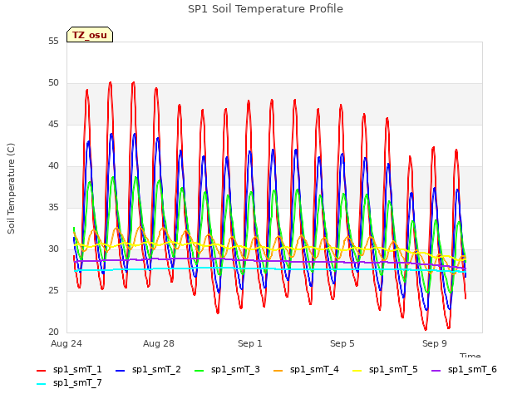Image resolution: width=532 pixels, height=399 pixels.
Task: Click the 35 y-axis tick label
Action: [x=53, y=208]
